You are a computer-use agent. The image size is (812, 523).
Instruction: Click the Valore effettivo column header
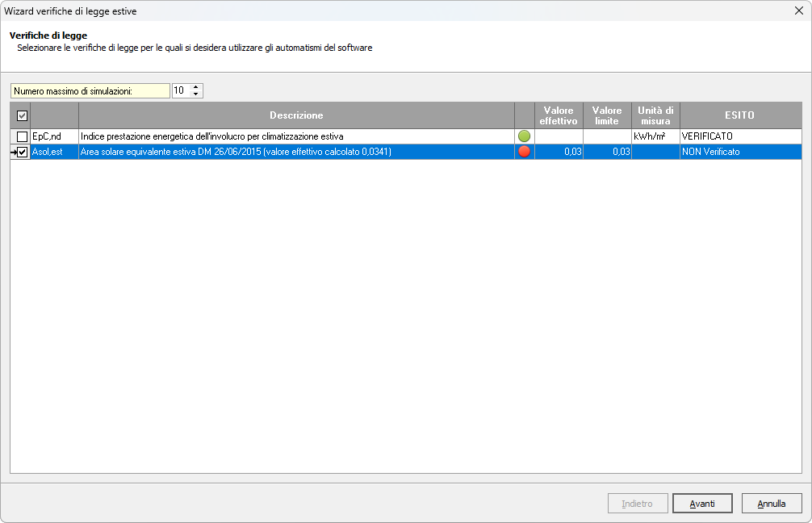pyautogui.click(x=559, y=115)
